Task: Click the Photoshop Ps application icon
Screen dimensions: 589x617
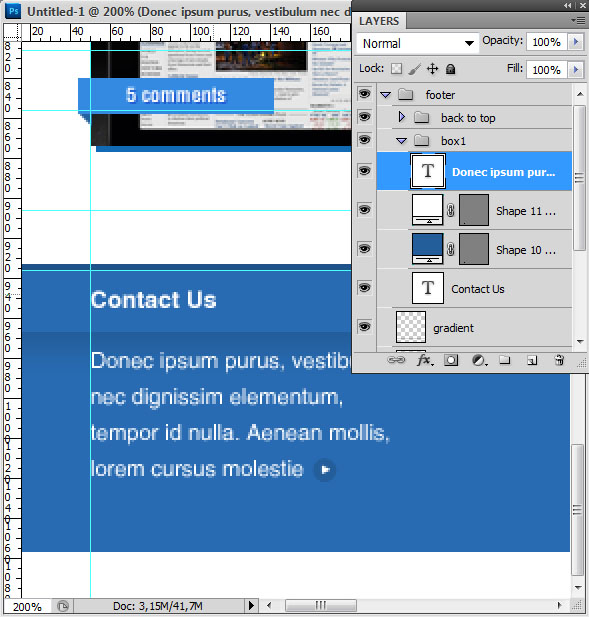Action: [x=13, y=11]
